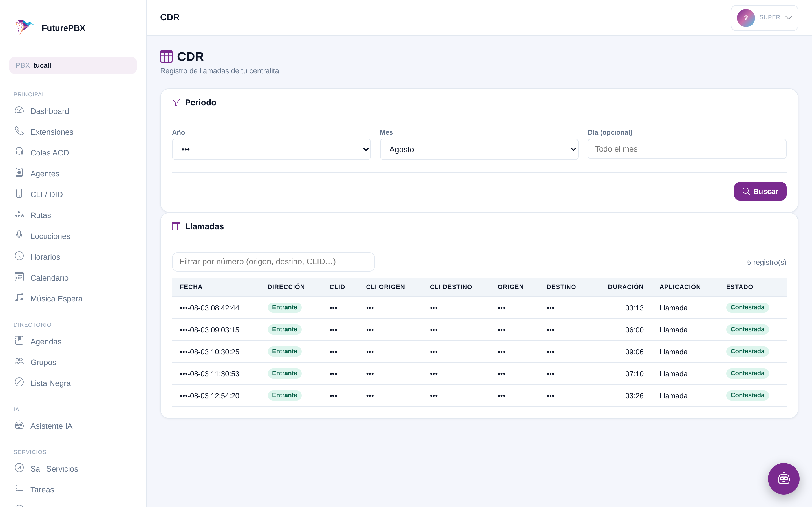Screen dimensions: 812x507
Task: Open the Año year dropdown
Action: pyautogui.click(x=271, y=149)
